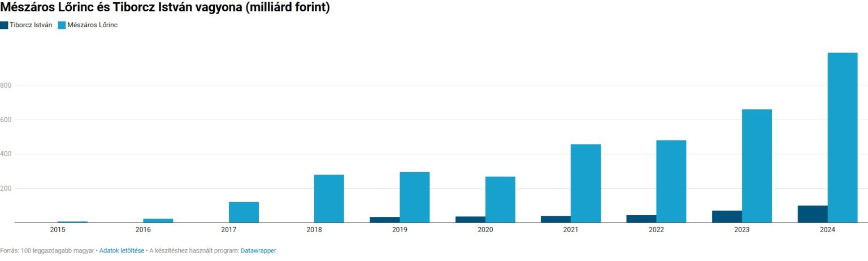The height and width of the screenshot is (261, 868).
Task: Select the 2022 Mészáros Lőrinc bar
Action: tap(671, 181)
